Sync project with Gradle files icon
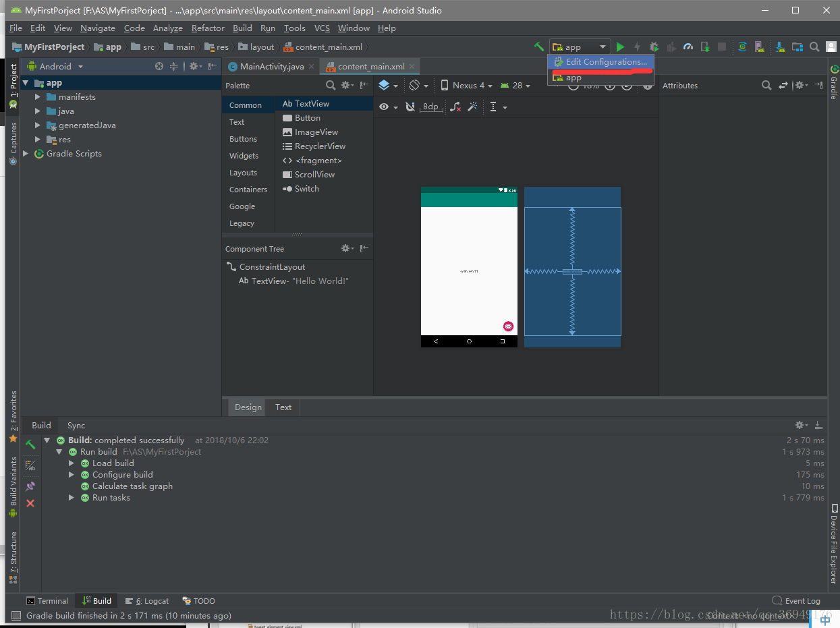Screen dimensions: 840x628 click(x=742, y=47)
